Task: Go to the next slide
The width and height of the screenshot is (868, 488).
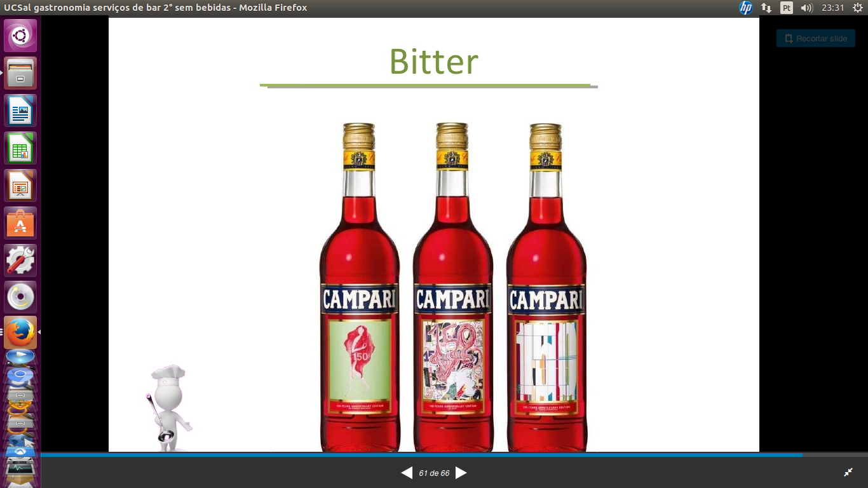Action: point(461,473)
